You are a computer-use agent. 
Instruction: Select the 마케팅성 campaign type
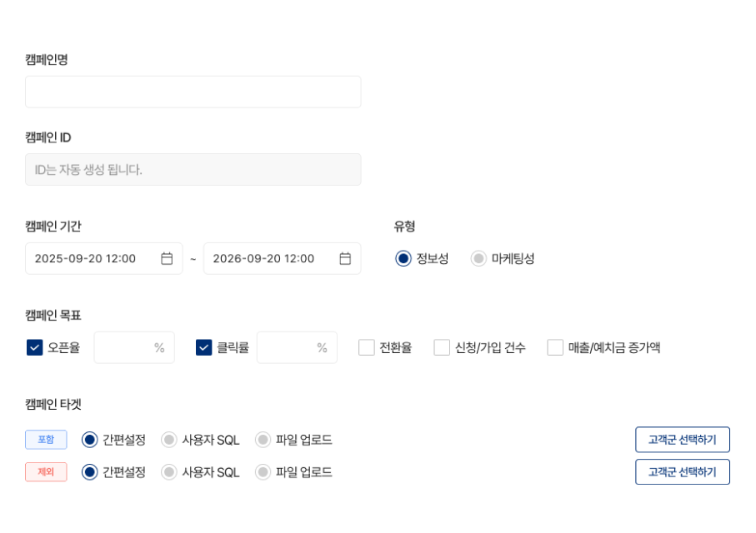tap(478, 258)
